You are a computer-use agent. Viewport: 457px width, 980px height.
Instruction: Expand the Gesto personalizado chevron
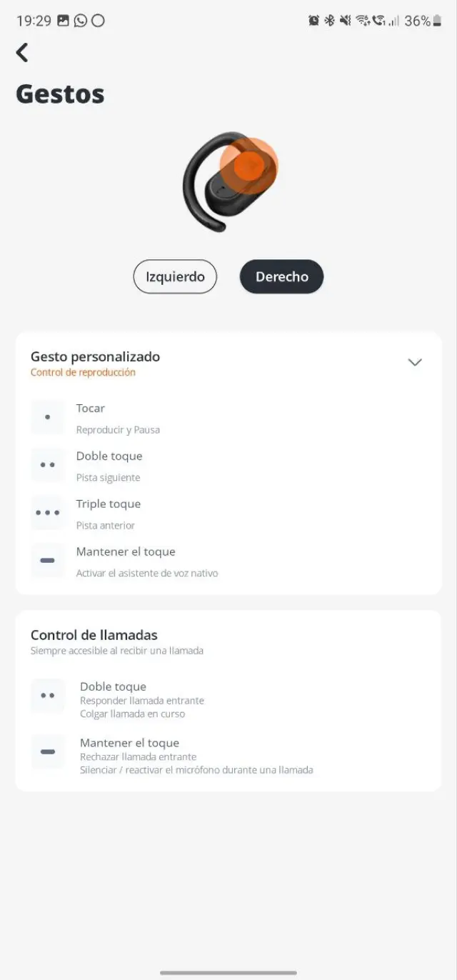click(x=415, y=362)
